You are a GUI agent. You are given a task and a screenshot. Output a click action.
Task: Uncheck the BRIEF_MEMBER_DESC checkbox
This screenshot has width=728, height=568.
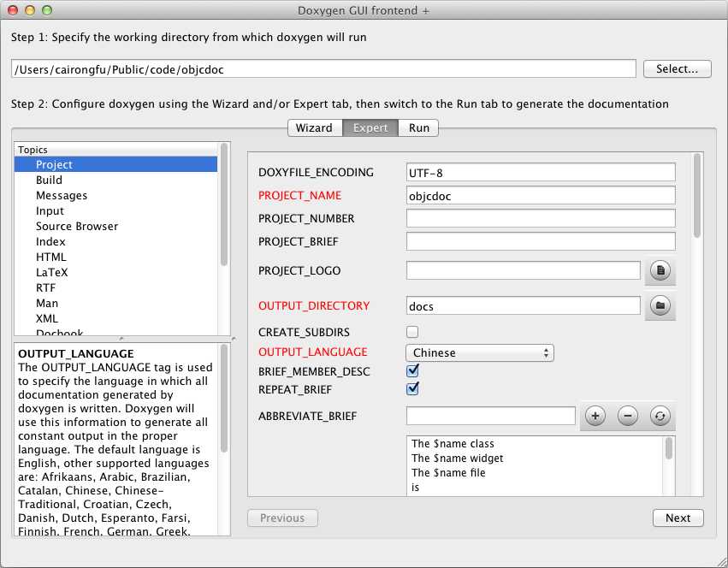click(412, 371)
